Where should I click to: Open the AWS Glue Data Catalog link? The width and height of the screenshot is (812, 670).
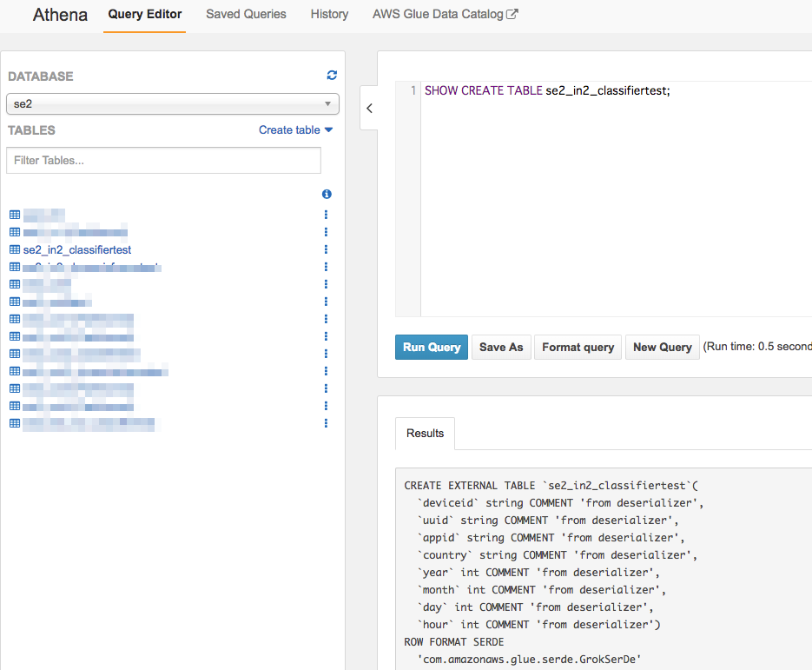(445, 15)
